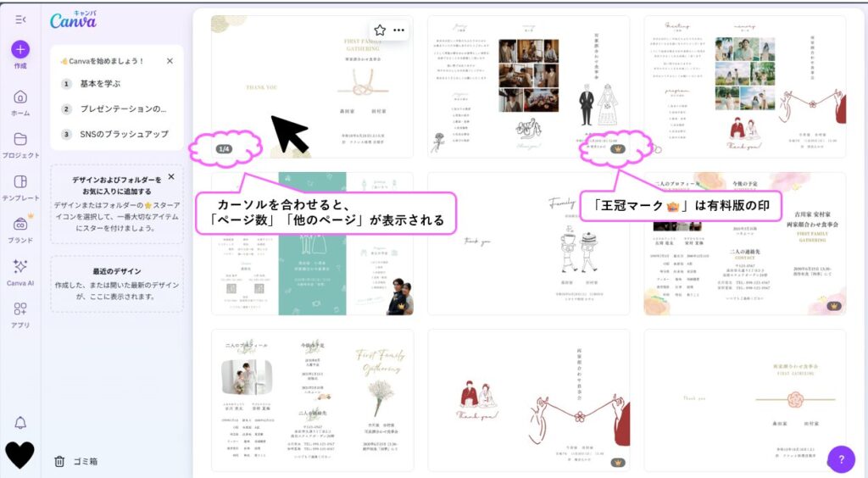Open プロジェクト folder icon
The height and width of the screenshot is (478, 868).
coord(20,140)
